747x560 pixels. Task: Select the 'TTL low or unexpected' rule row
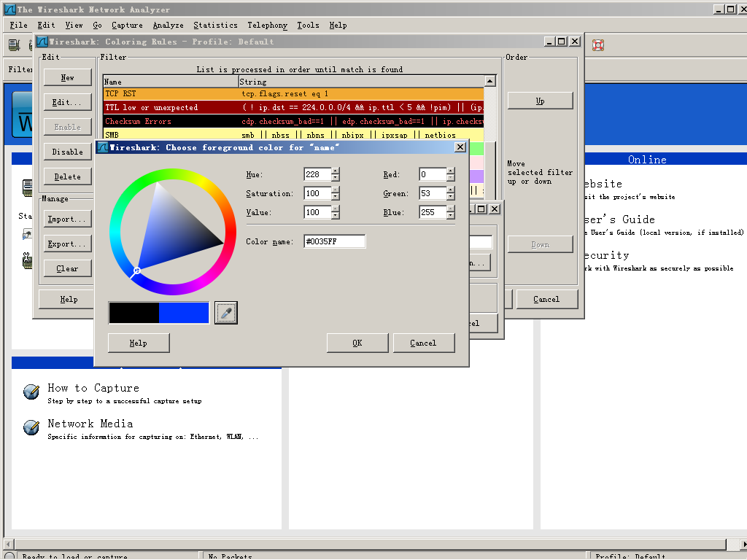(293, 108)
